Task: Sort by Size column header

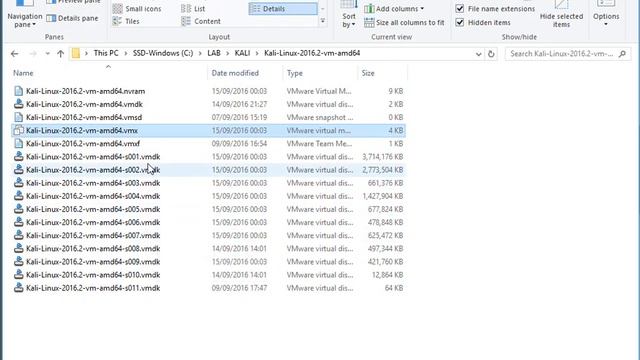Action: 368,73
